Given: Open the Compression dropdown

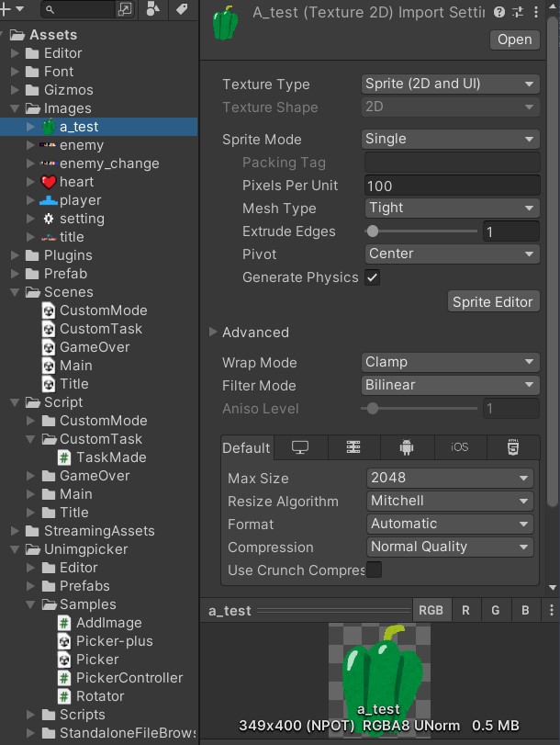Looking at the screenshot, I should pos(450,547).
